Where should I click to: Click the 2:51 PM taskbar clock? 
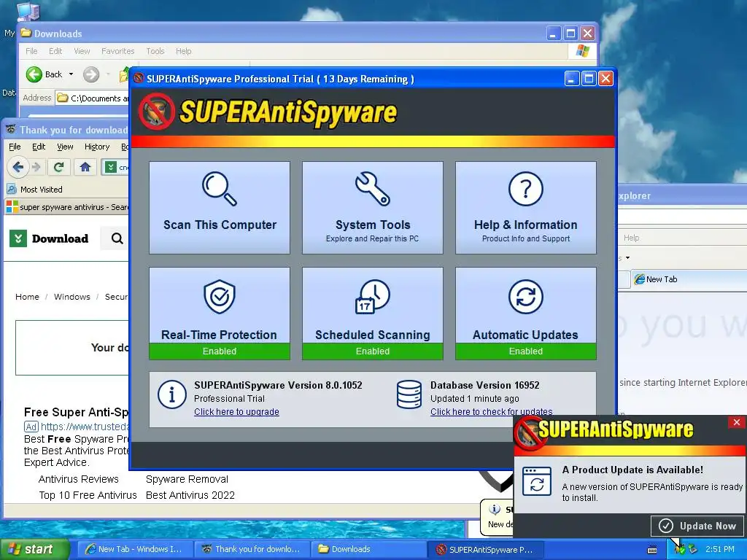coord(719,549)
